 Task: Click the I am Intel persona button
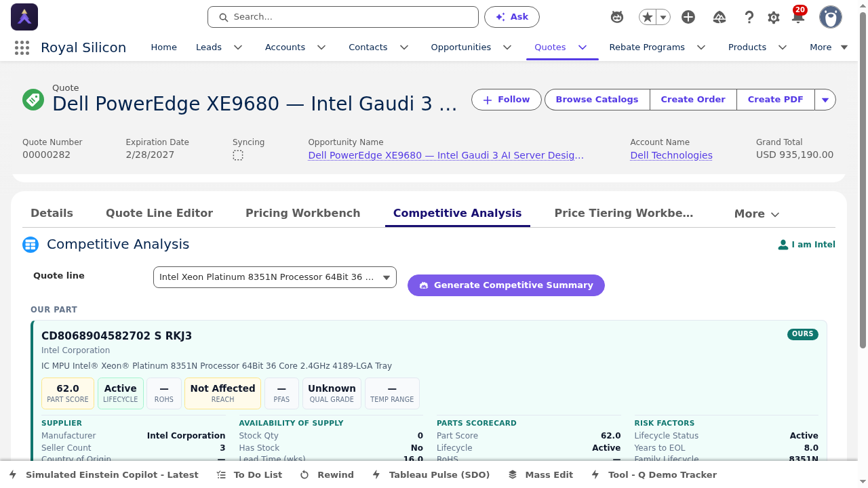click(806, 245)
